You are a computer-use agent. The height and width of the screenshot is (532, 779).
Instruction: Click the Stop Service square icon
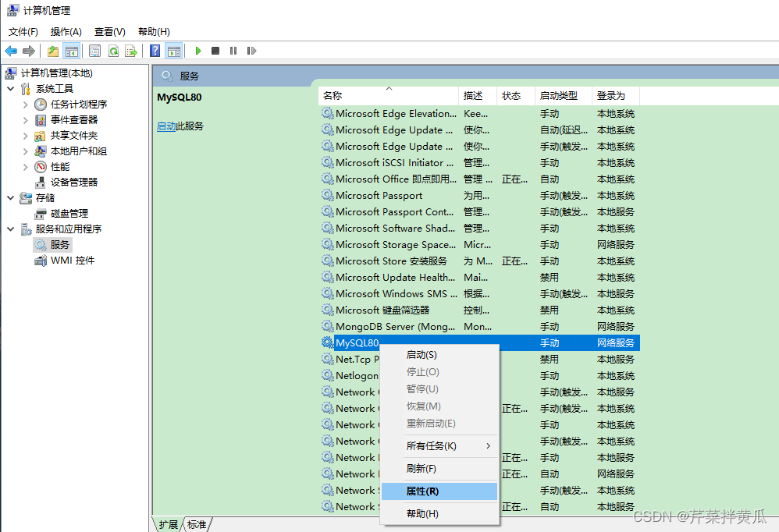pos(215,51)
